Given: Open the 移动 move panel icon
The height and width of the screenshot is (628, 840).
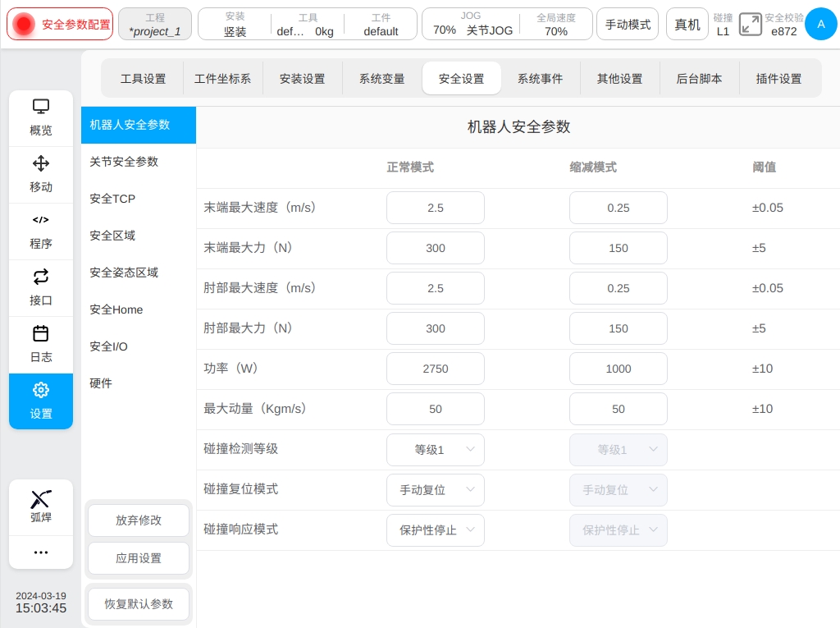Looking at the screenshot, I should 41,163.
